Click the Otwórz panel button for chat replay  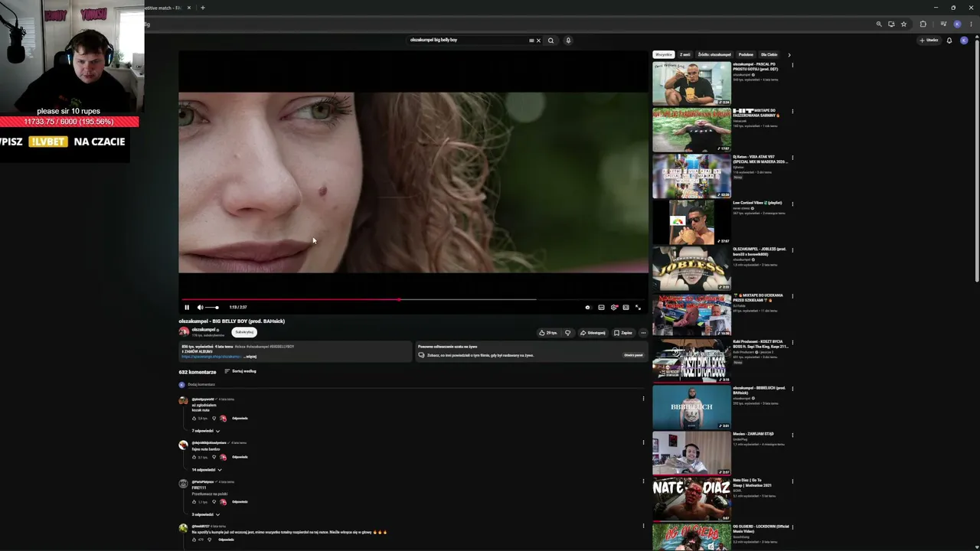(x=633, y=355)
